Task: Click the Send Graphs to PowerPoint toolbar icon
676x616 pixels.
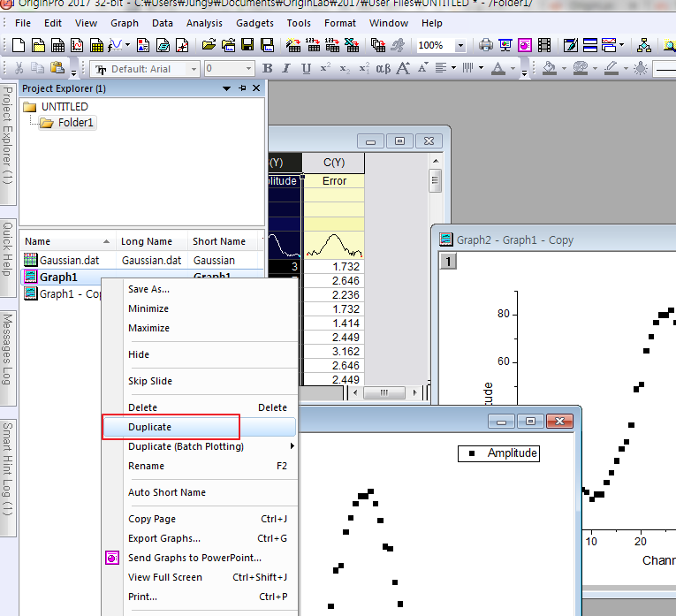Action: pos(524,45)
